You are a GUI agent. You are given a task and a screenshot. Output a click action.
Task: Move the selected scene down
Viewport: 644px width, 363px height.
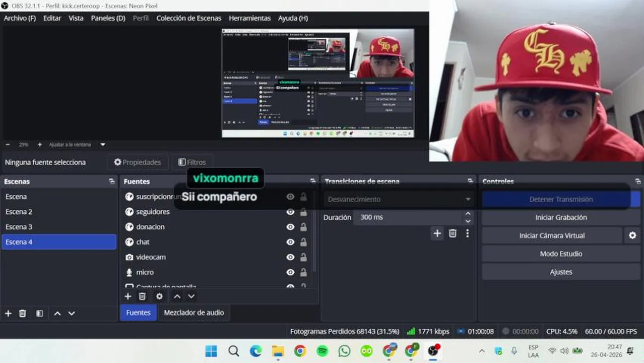(x=72, y=313)
